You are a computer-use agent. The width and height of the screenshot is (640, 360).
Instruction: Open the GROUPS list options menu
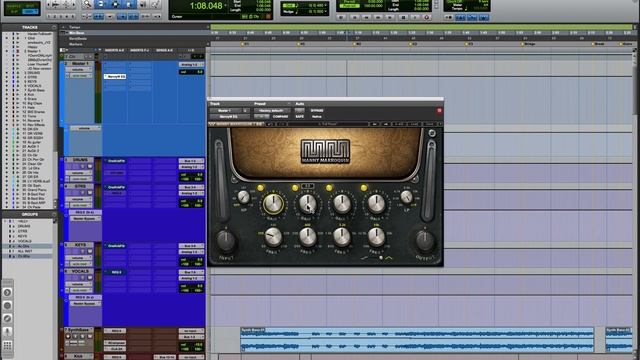coord(53,214)
